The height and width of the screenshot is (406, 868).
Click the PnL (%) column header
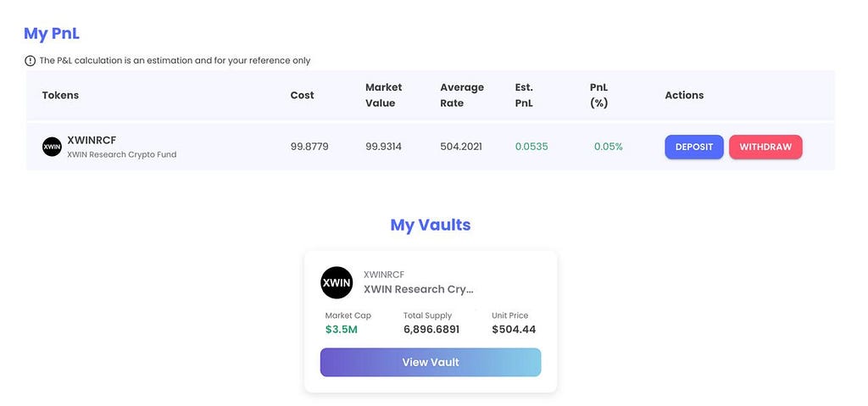pyautogui.click(x=599, y=95)
